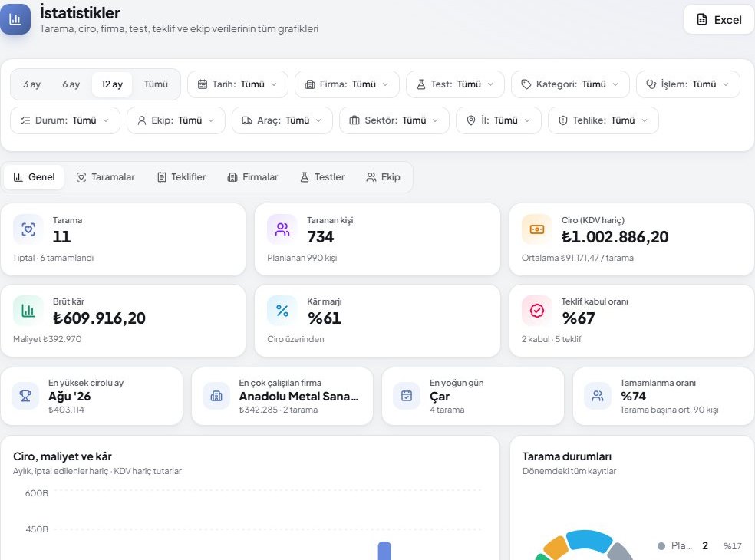Viewport: 755px width, 560px height.
Task: Click the heart scan icon on Tarama card
Action: coord(28,229)
